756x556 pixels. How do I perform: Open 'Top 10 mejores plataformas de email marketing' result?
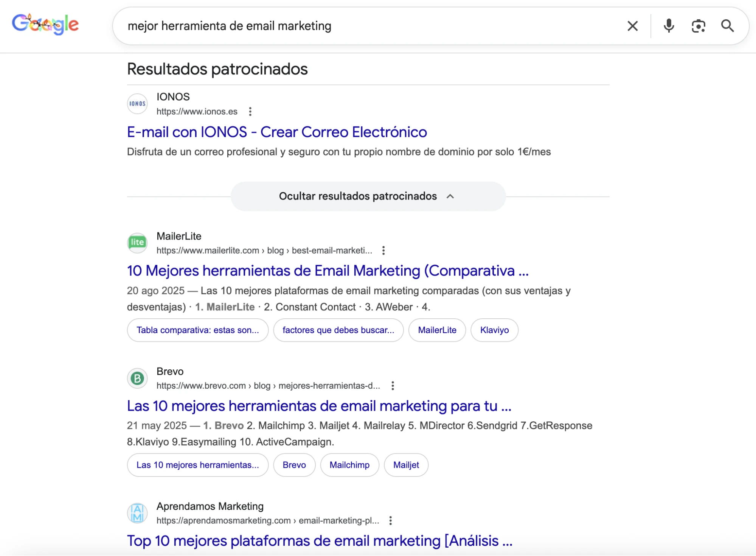320,541
